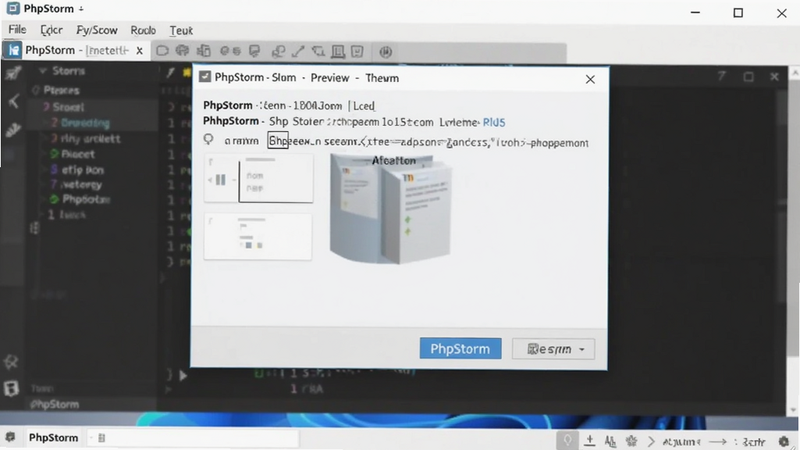Click the pencil icon above editor gutter
Screen dimensions: 800x450
(171, 73)
